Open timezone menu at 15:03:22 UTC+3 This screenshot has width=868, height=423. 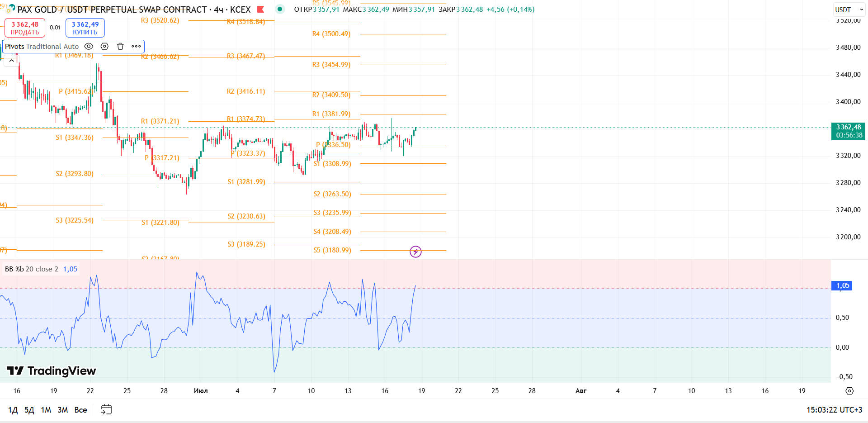click(834, 410)
